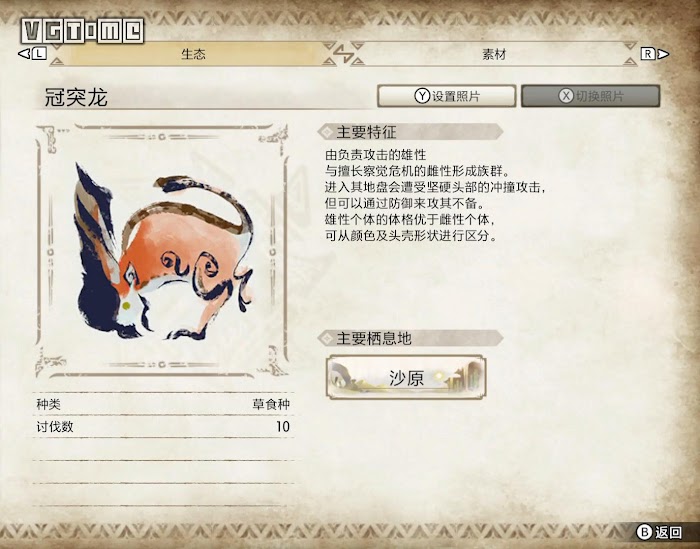Click the right arrow beside R

(663, 54)
